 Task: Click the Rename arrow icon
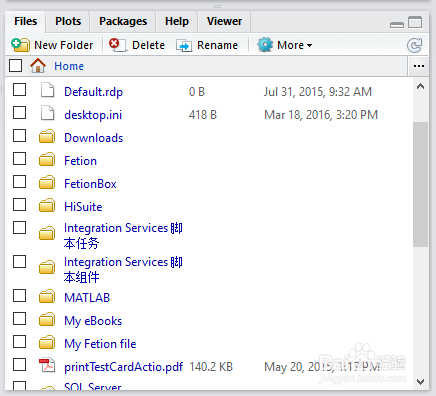tap(184, 45)
